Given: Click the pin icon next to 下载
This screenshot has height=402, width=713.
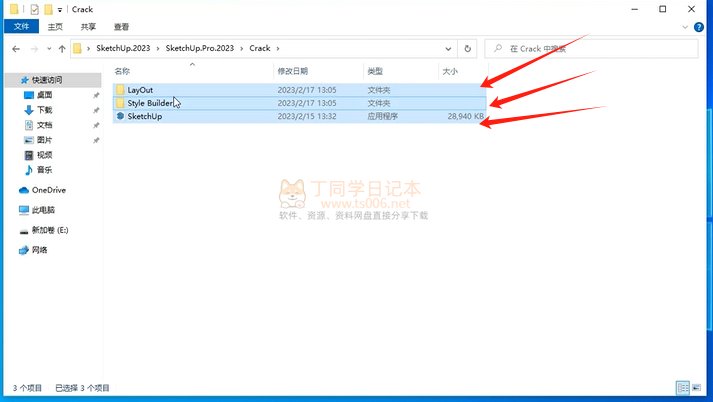Looking at the screenshot, I should point(96,110).
